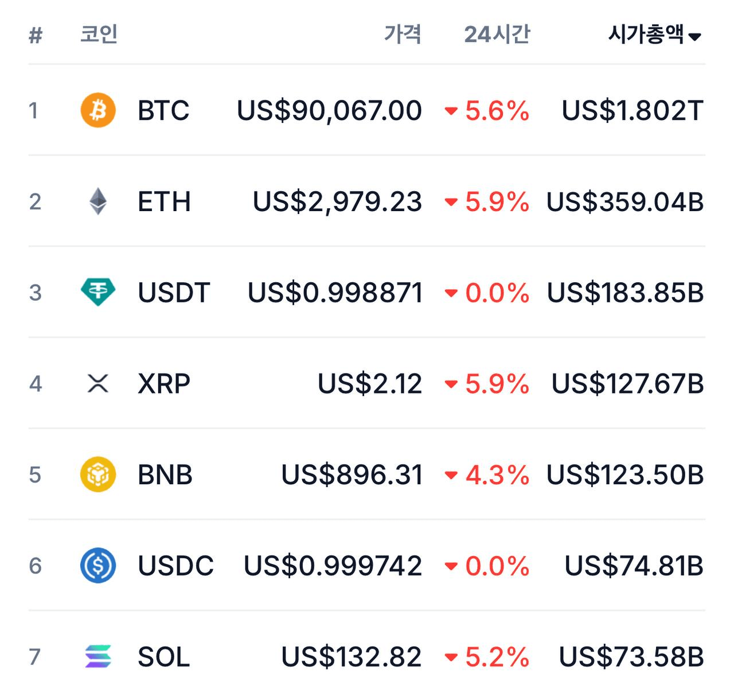Sort by the 코인 column header
This screenshot has width=734, height=700.
coord(99,34)
